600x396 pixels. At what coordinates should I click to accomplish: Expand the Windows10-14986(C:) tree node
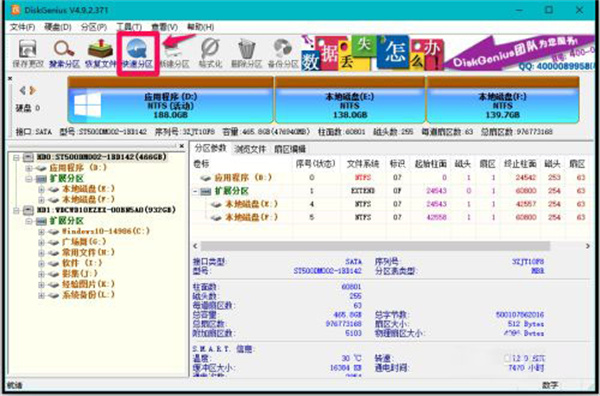pyautogui.click(x=41, y=232)
